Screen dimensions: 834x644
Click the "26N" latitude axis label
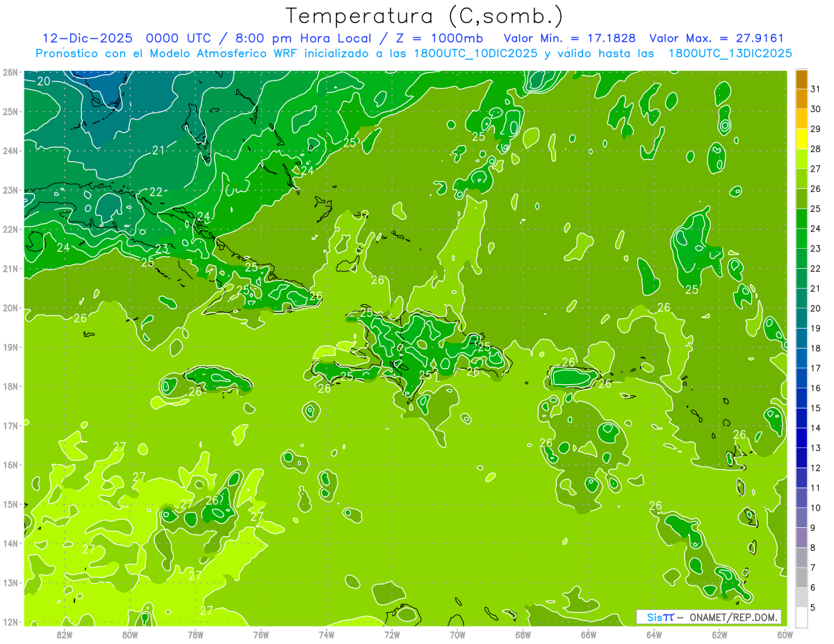pyautogui.click(x=10, y=72)
